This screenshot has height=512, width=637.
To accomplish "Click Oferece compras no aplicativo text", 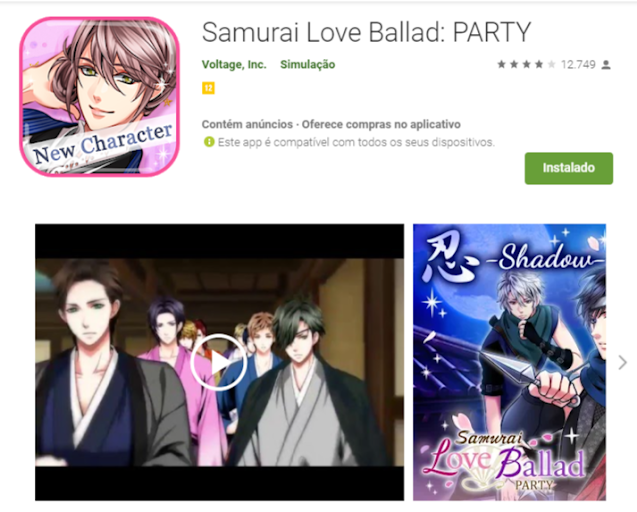I will [381, 124].
